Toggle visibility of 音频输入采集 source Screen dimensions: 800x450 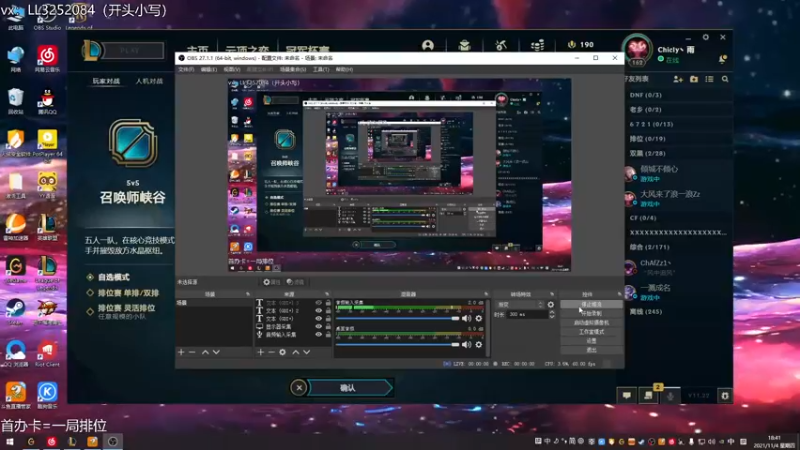[x=318, y=335]
